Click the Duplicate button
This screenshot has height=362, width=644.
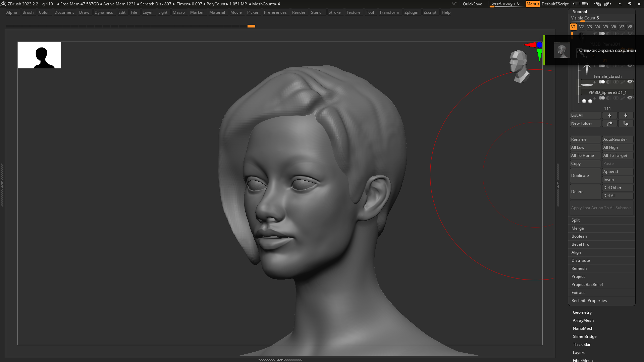click(585, 176)
